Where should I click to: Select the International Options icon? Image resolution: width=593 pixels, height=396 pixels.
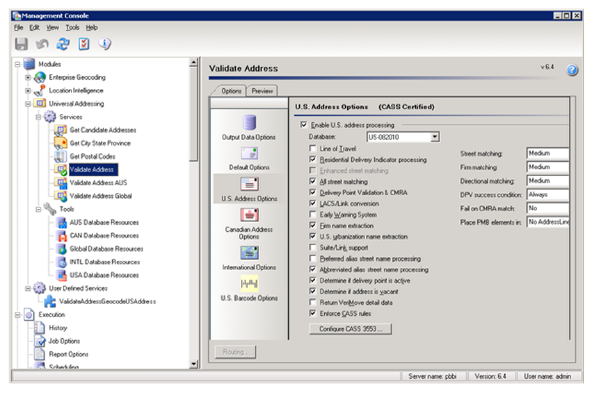pyautogui.click(x=249, y=253)
